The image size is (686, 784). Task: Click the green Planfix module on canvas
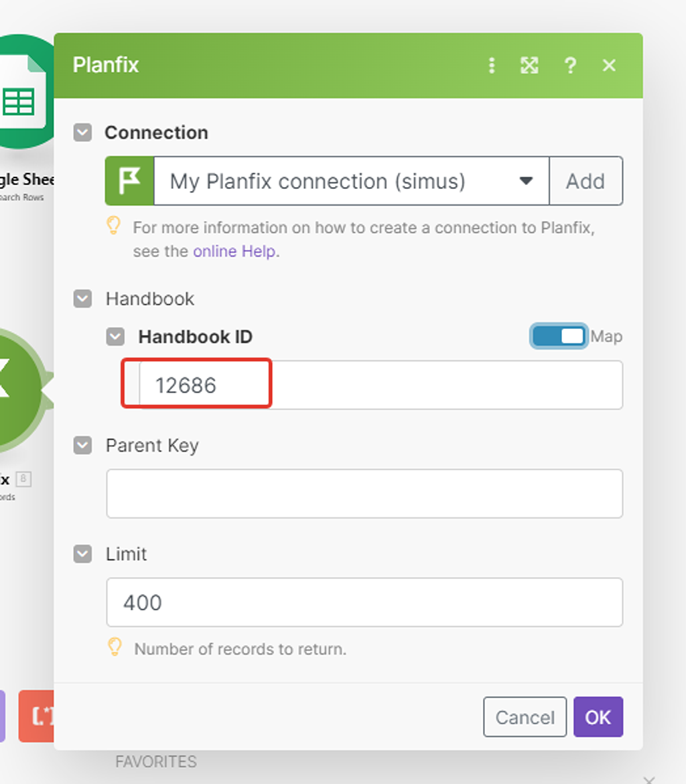click(23, 390)
